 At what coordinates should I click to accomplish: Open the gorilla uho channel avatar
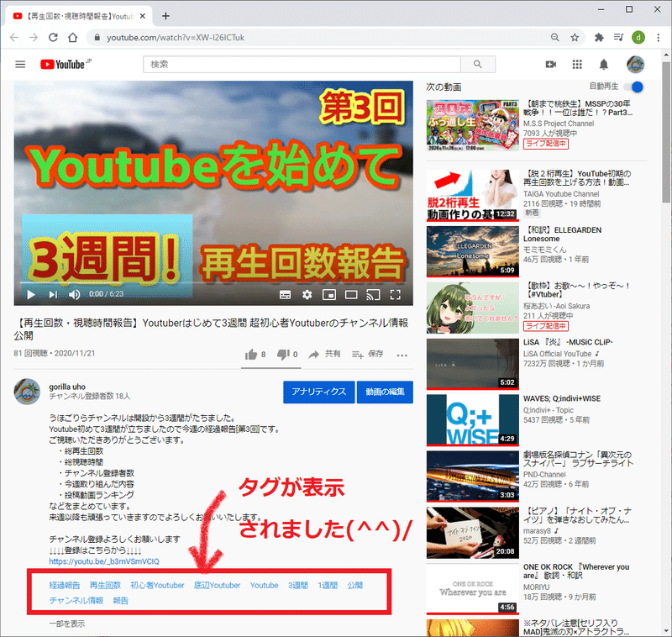click(27, 392)
